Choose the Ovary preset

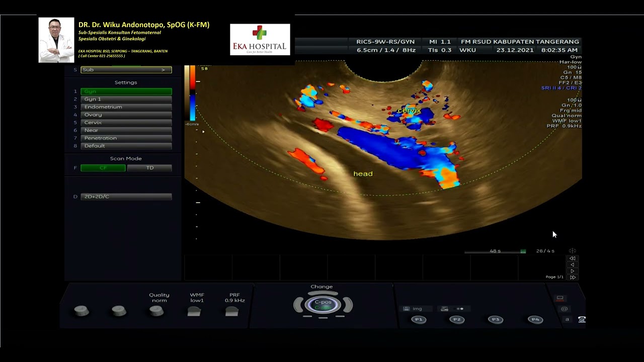[x=126, y=115]
